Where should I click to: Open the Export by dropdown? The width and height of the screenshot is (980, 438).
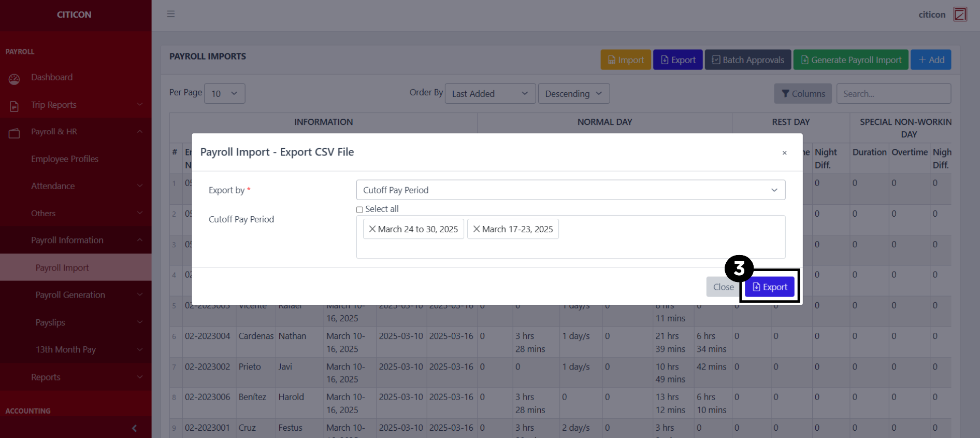(x=570, y=190)
